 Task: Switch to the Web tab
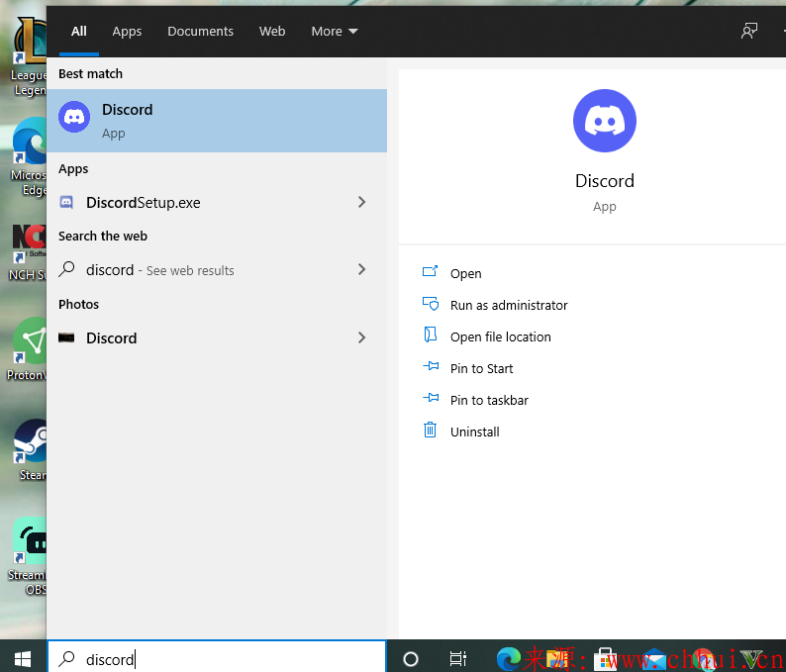(272, 31)
